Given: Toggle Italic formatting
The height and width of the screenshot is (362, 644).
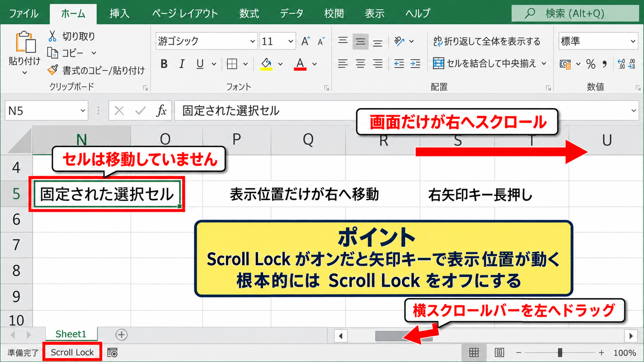Looking at the screenshot, I should tap(182, 64).
